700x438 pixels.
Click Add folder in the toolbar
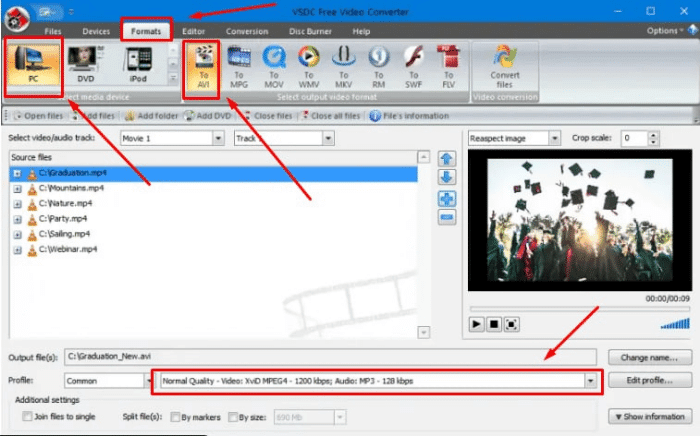click(151, 116)
